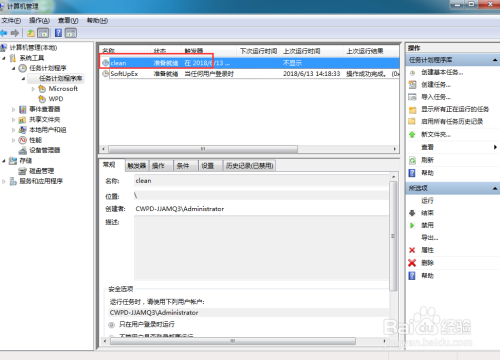Click 新文件夹... action
The width and height of the screenshot is (500, 360).
(436, 134)
